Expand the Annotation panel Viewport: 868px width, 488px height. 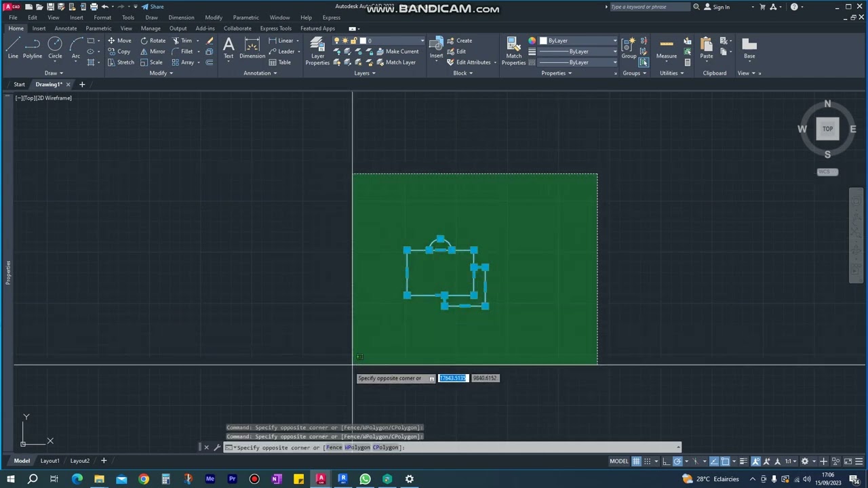pos(260,73)
